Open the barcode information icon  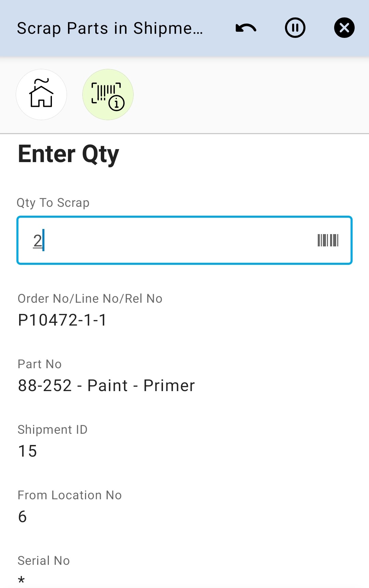(x=108, y=95)
